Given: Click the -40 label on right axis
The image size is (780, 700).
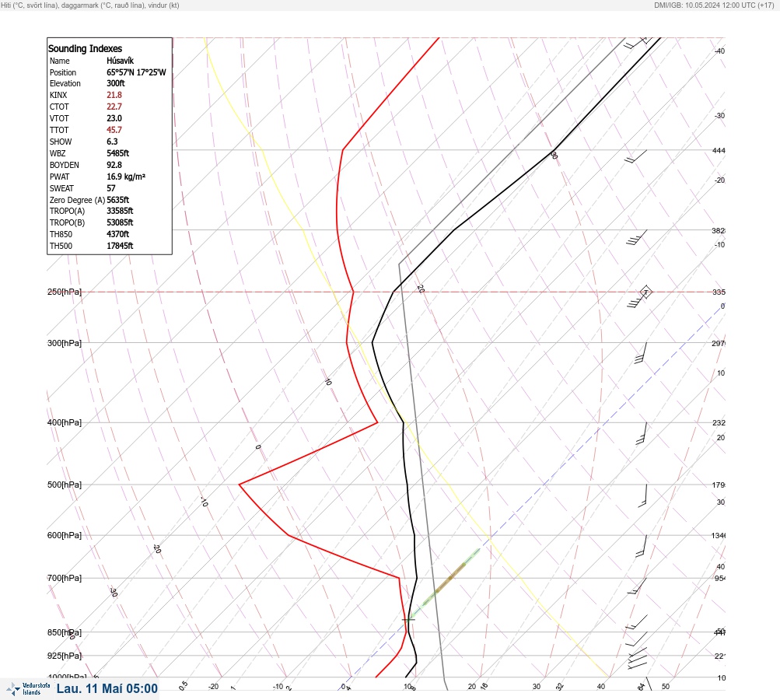Looking at the screenshot, I should 719,51.
